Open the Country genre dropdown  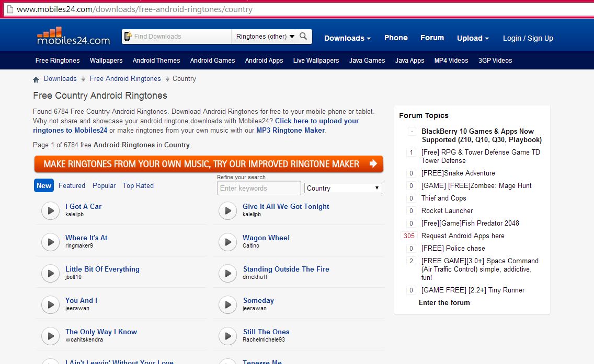click(343, 188)
